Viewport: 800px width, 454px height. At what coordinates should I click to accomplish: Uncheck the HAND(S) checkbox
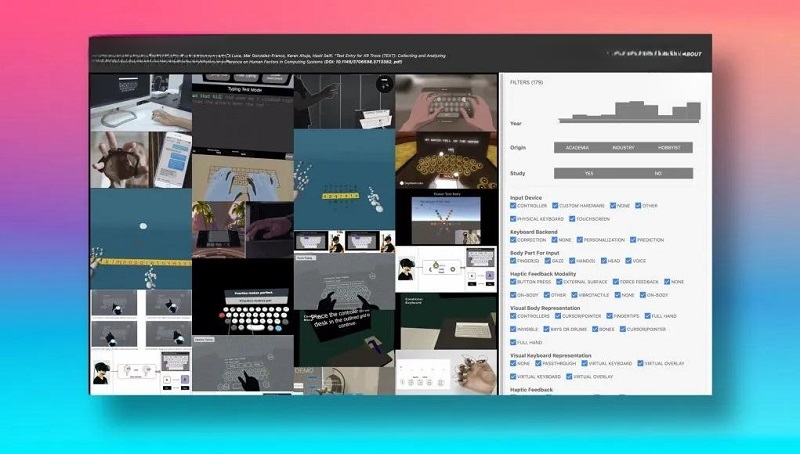572,261
